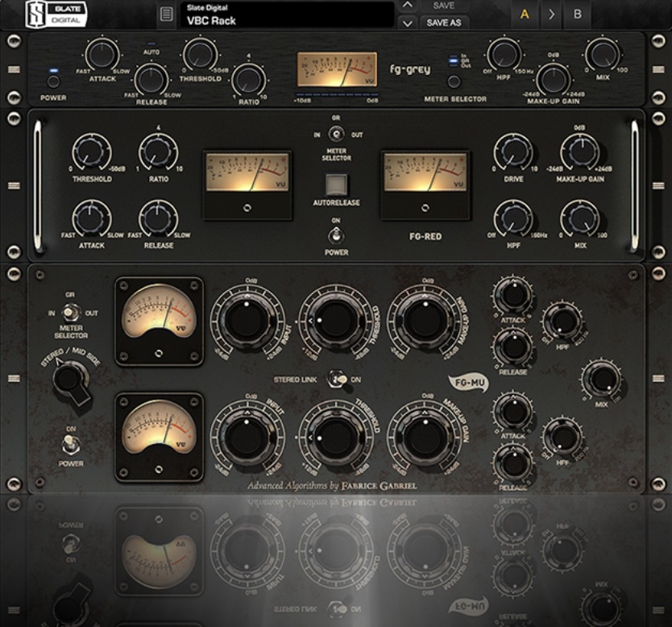Toggle the FG-Grey AUTO release indicator
Image resolution: width=672 pixels, height=627 pixels.
[151, 44]
